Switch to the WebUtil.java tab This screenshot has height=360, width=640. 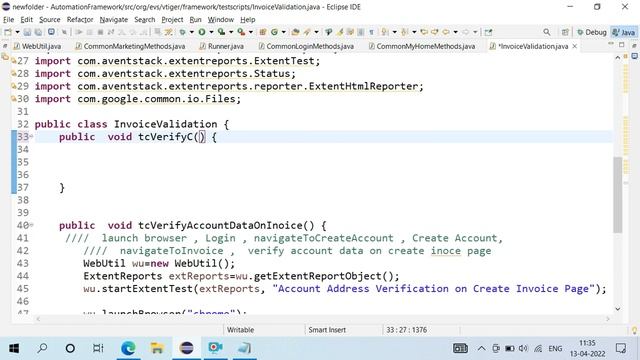(37, 46)
